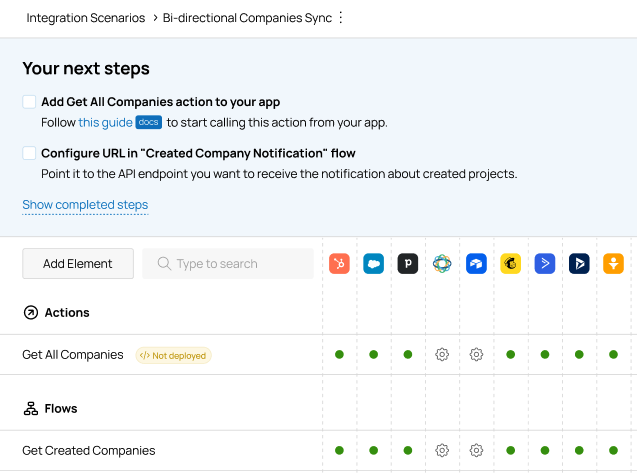Open first gear in Get All Companies row
The height and width of the screenshot is (473, 637).
[442, 354]
